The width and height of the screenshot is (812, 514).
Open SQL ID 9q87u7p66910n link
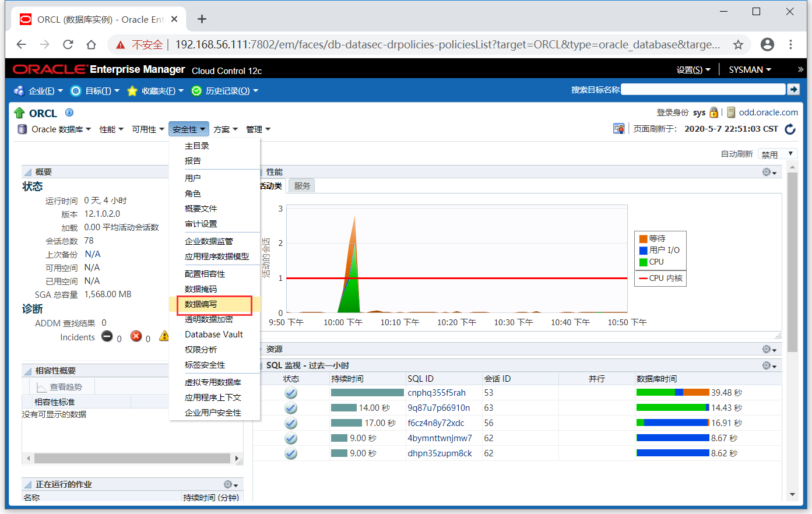click(x=439, y=408)
